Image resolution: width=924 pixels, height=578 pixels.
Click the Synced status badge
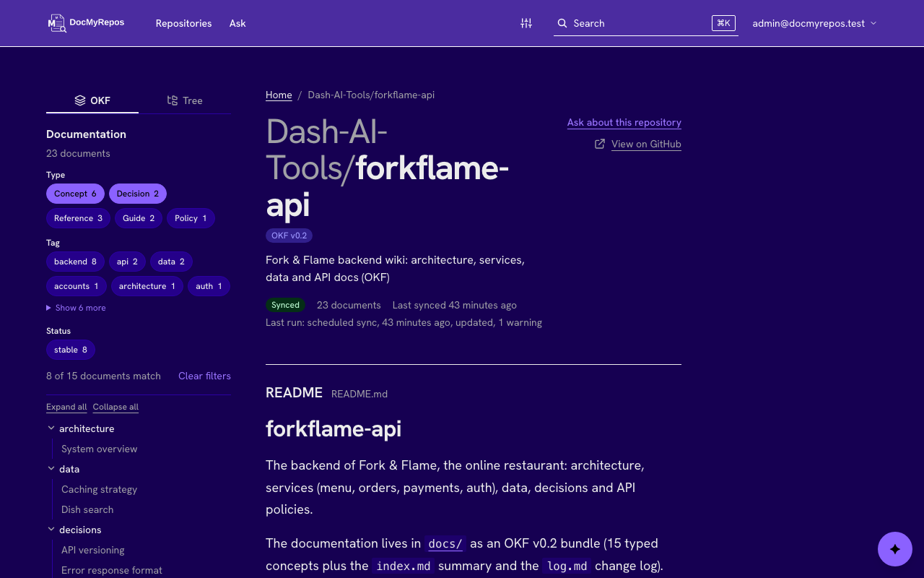285,305
